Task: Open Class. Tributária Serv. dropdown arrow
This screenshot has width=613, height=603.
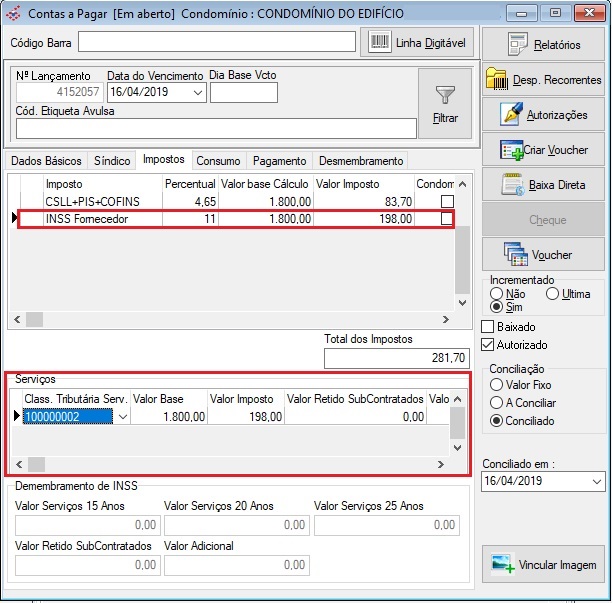Action: 123,416
